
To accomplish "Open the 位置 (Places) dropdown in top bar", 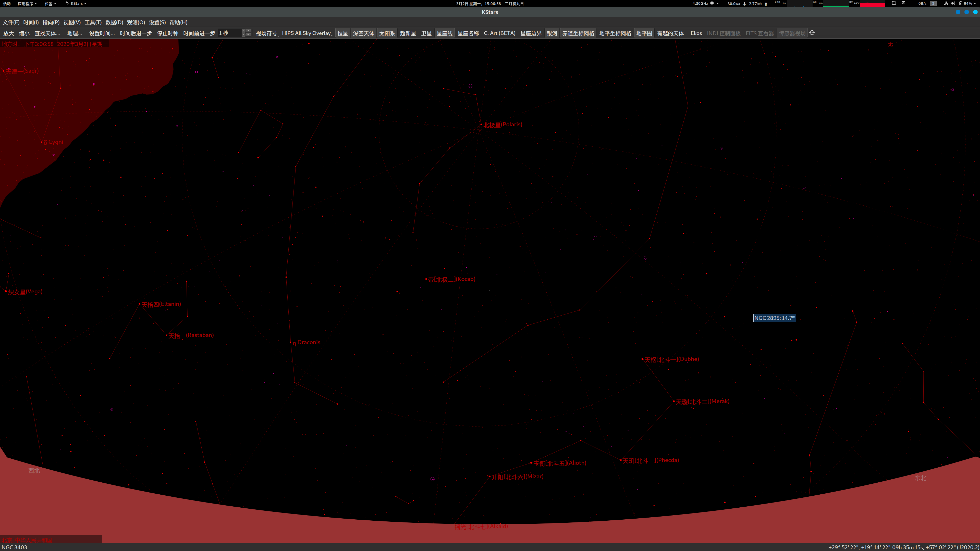I will coord(50,3).
